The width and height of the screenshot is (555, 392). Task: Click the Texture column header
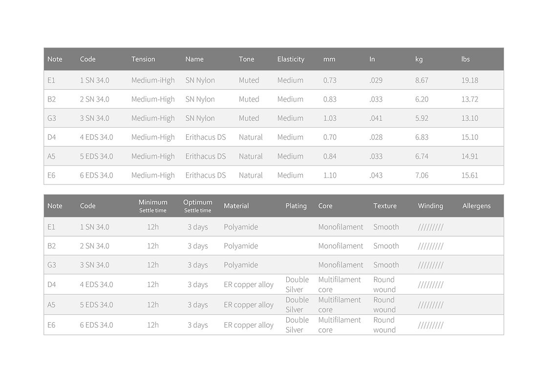pos(385,206)
